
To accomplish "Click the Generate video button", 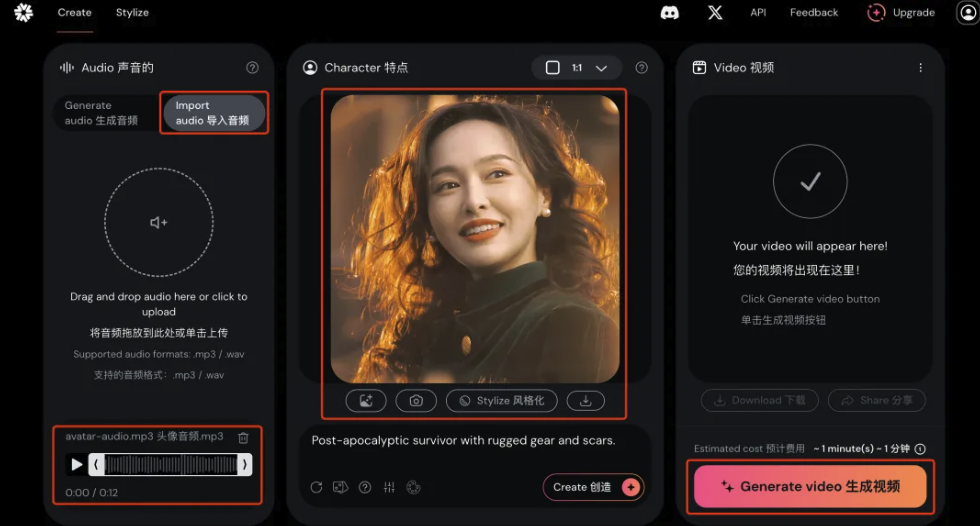I will (810, 487).
